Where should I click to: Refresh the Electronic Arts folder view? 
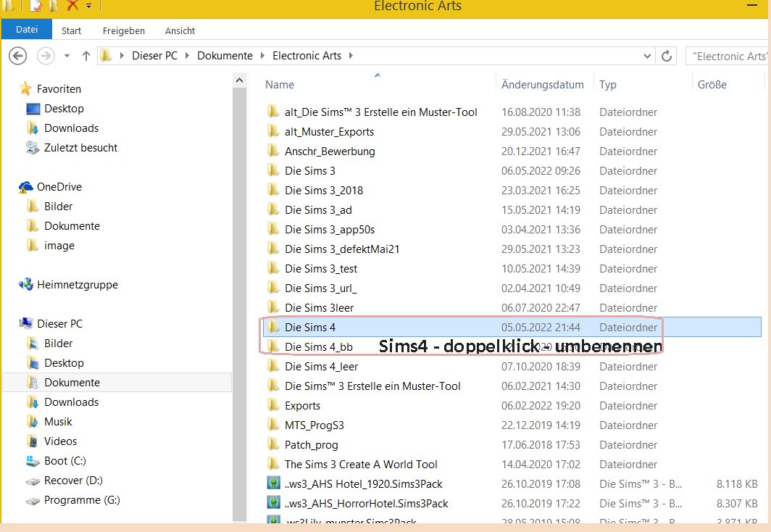pos(667,56)
